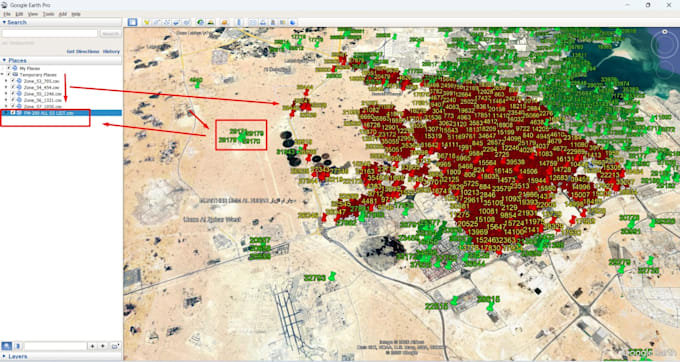Image resolution: width=680 pixels, height=362 pixels.
Task: Select My Places label in tree
Action: 30,68
